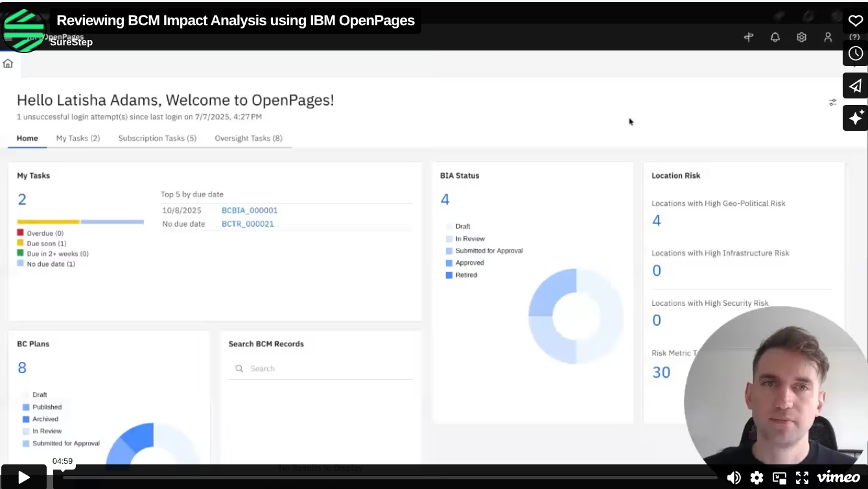The height and width of the screenshot is (489, 868).
Task: Toggle Approved in BIA Status legend
Action: point(465,263)
